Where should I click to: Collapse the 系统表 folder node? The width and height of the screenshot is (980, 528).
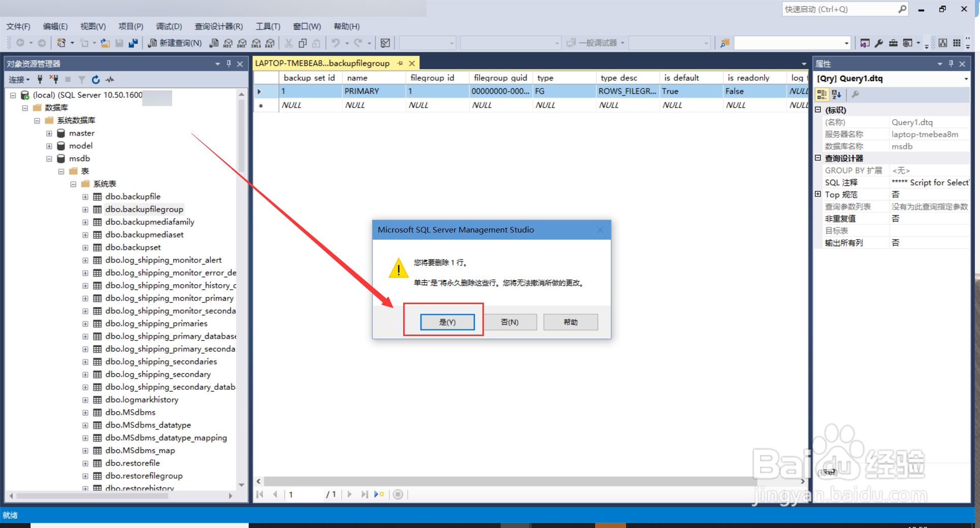pos(73,184)
